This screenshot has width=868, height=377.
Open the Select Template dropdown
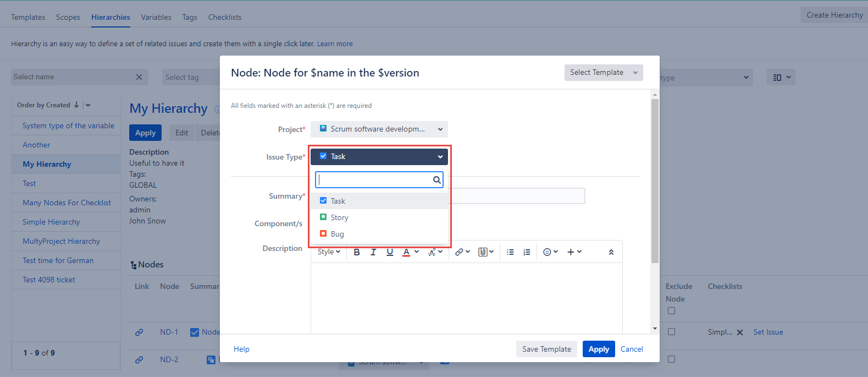point(603,73)
